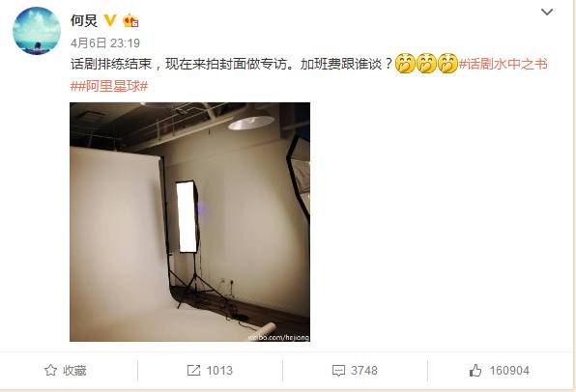Open the 何炅 username profile link

click(84, 20)
